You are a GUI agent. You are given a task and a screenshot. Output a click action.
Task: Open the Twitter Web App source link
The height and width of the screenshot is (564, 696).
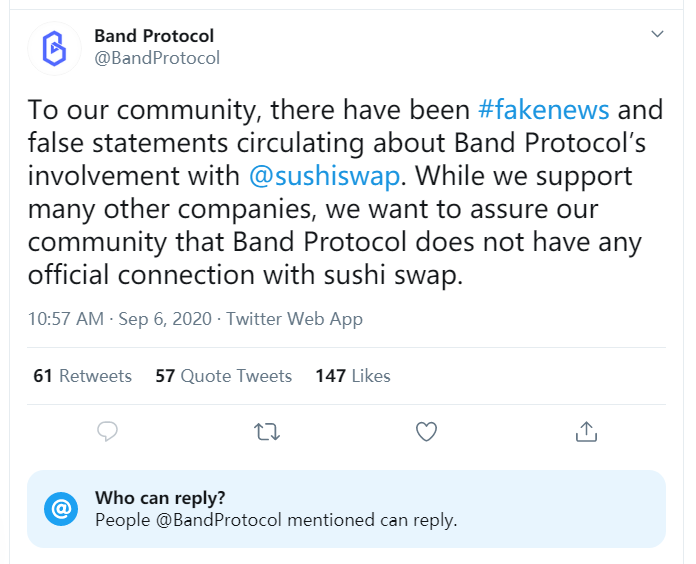[295, 319]
